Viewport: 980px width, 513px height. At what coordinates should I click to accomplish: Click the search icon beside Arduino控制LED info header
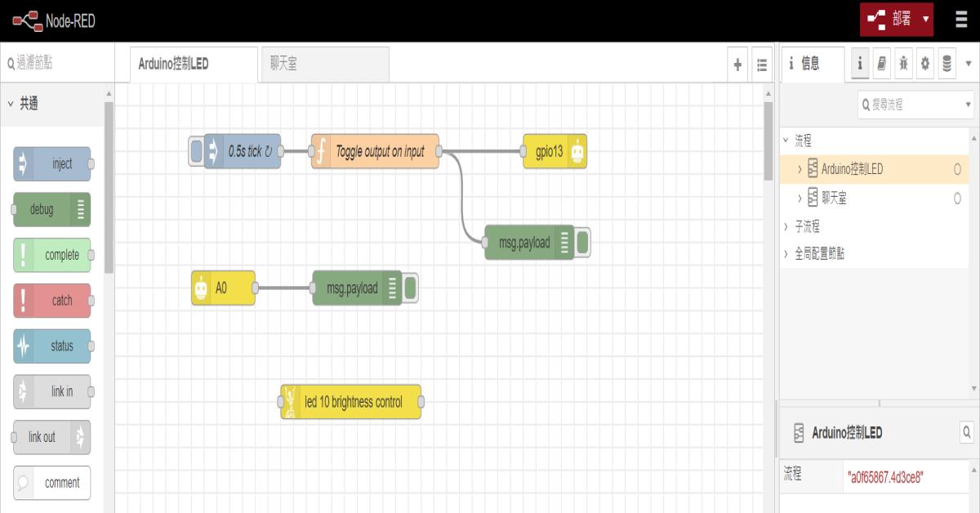(966, 432)
